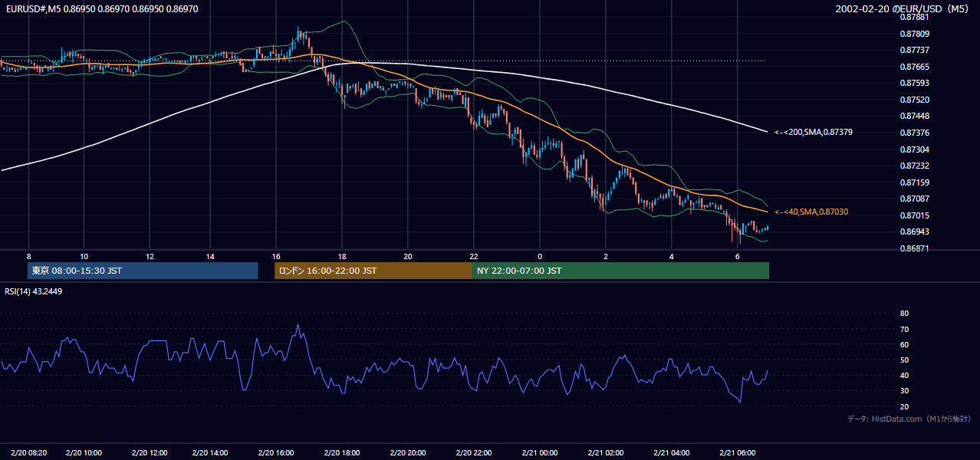Click the 2/20 12:00 time axis label

click(150, 452)
